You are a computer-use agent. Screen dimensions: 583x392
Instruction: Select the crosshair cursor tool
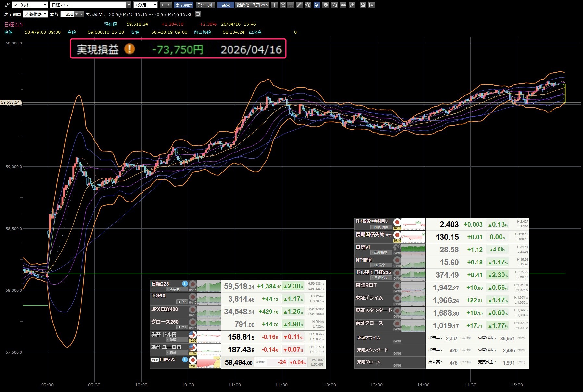click(x=274, y=5)
